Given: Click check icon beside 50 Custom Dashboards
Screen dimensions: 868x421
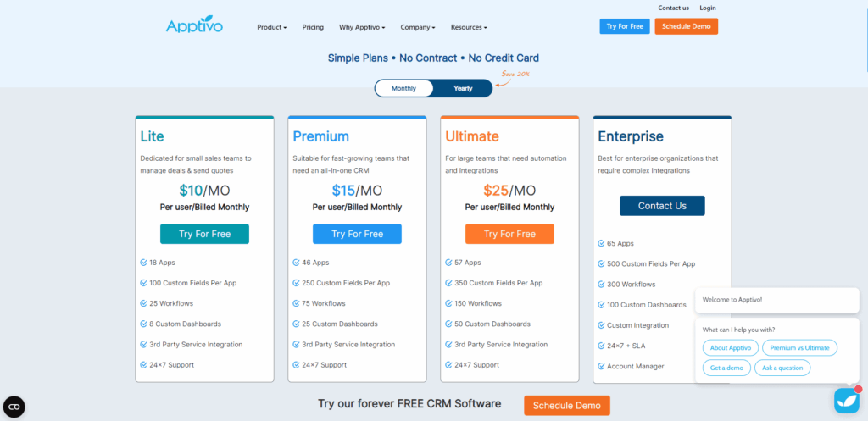Looking at the screenshot, I should pyautogui.click(x=449, y=324).
